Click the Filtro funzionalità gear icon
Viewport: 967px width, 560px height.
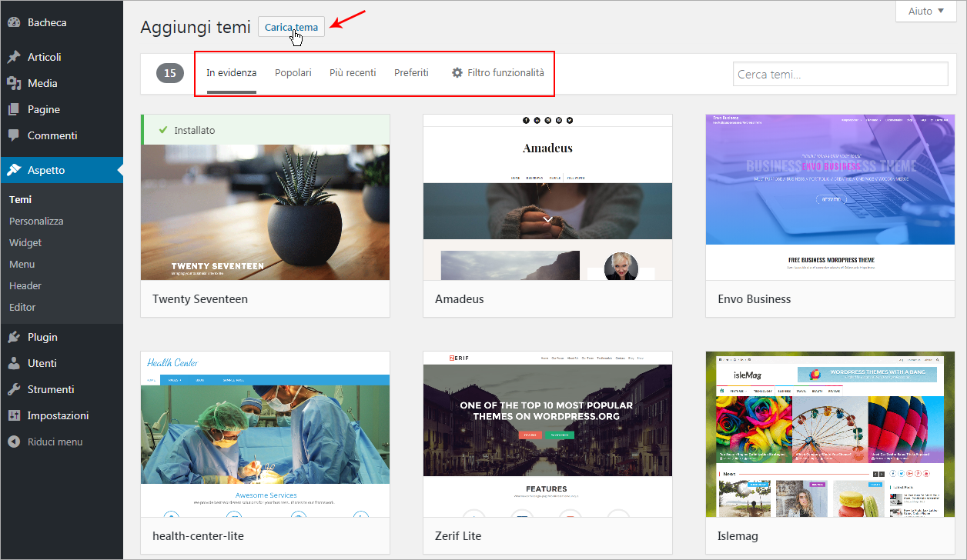[x=457, y=72]
